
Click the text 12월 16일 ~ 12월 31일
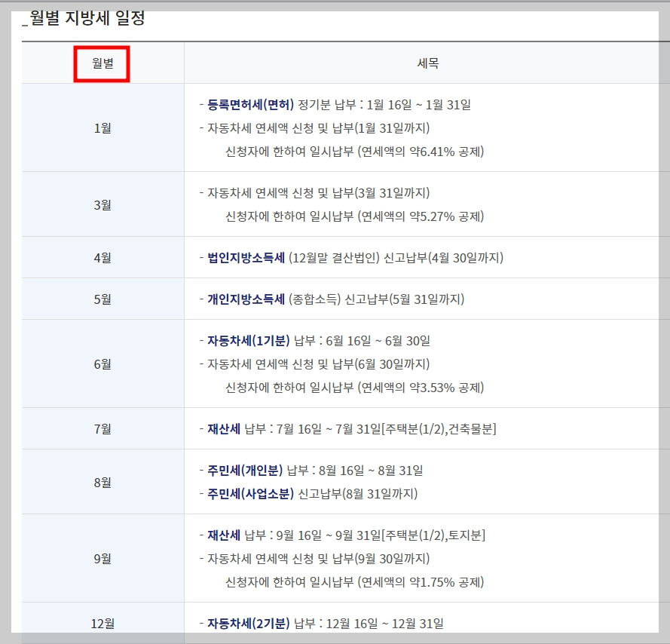pos(385,624)
